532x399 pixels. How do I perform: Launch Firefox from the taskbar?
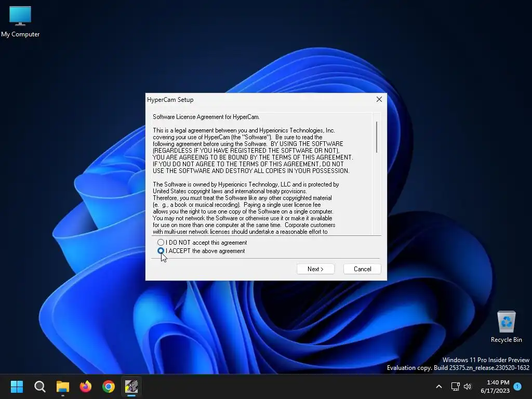click(86, 387)
